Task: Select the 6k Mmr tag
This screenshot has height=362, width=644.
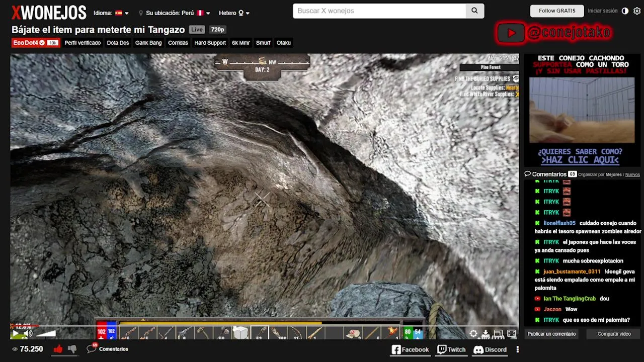Action: [240, 43]
